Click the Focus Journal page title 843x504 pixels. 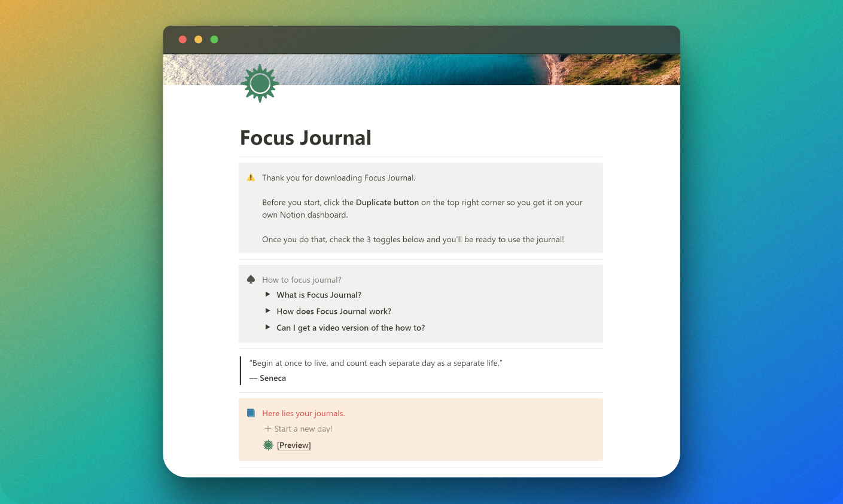click(x=306, y=138)
